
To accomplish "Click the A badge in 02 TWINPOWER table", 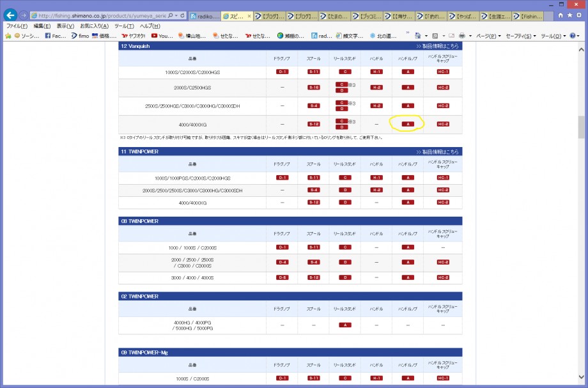I will (345, 325).
